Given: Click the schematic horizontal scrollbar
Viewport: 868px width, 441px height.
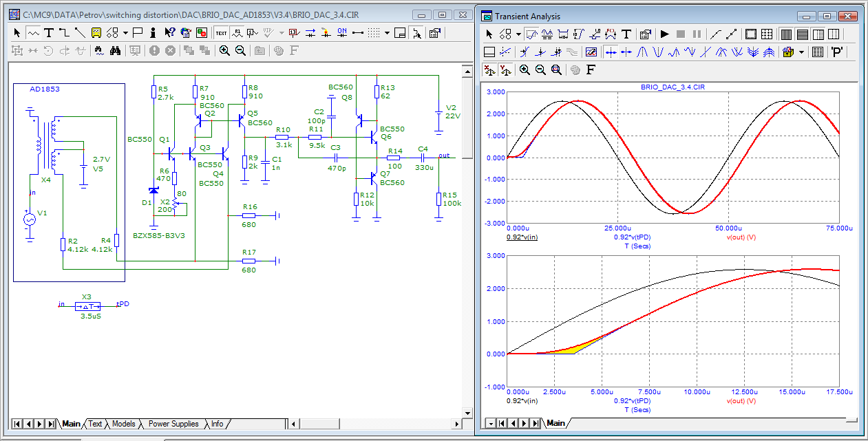Looking at the screenshot, I should coord(376,424).
